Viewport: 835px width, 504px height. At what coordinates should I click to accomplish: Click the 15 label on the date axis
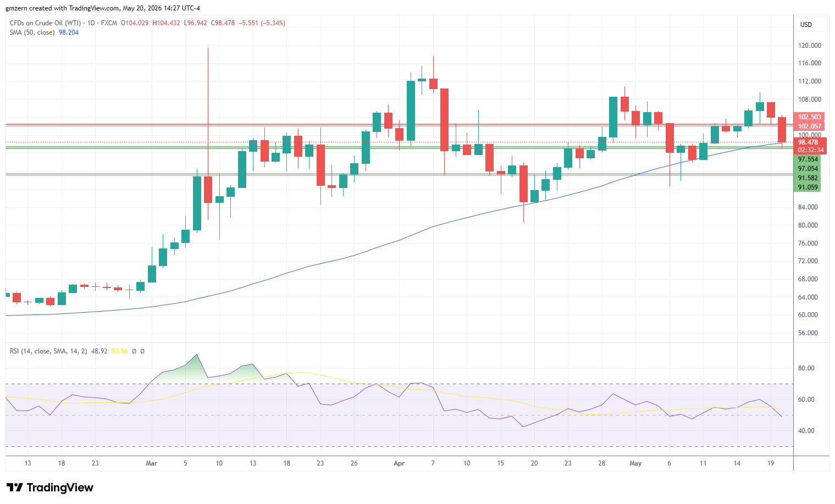(500, 463)
